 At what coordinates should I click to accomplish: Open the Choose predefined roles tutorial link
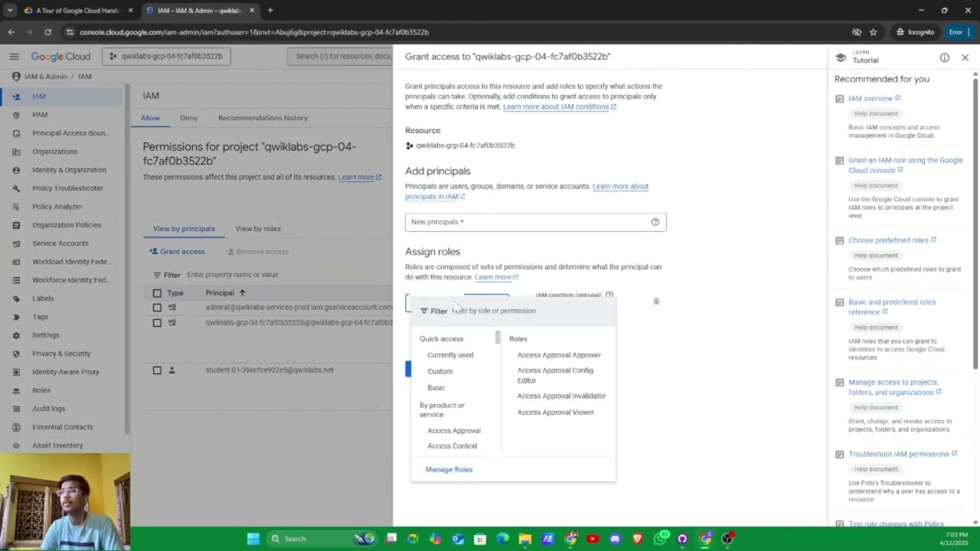892,240
